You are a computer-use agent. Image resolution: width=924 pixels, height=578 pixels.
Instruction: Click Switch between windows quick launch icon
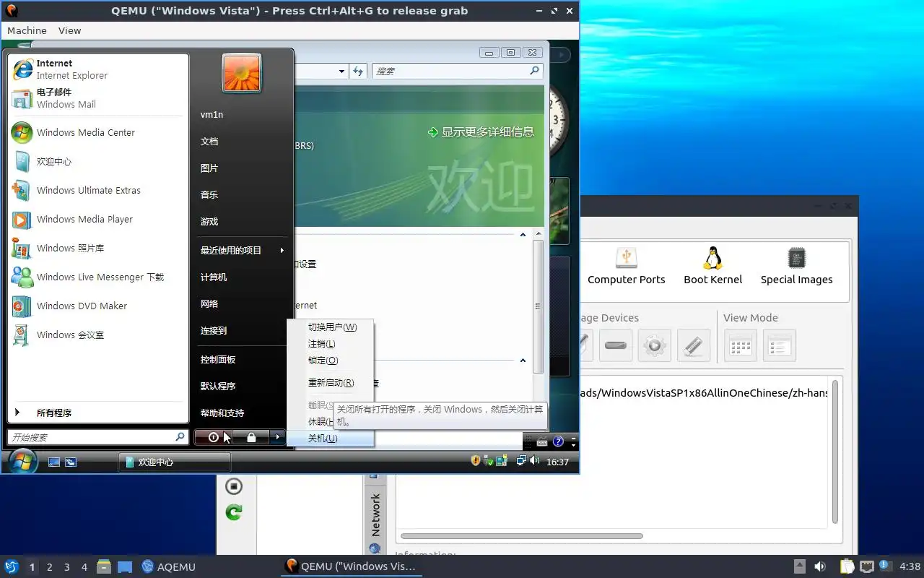[x=71, y=462]
